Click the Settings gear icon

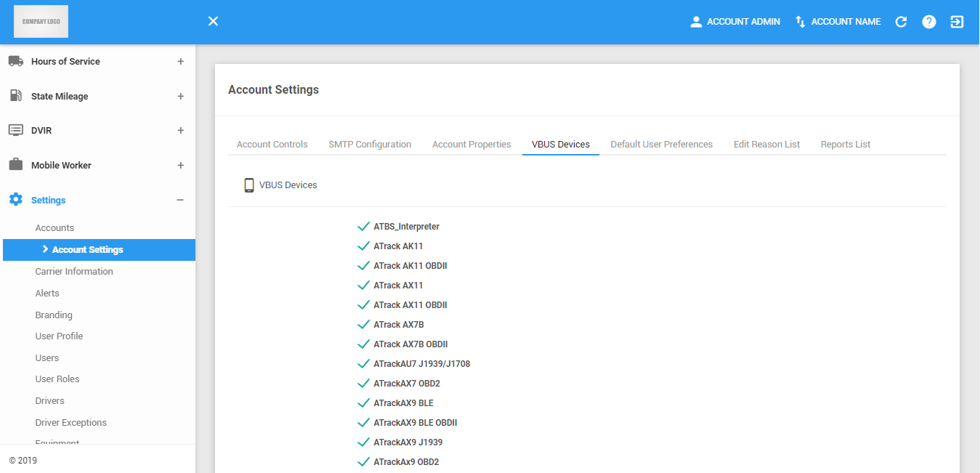coord(16,200)
